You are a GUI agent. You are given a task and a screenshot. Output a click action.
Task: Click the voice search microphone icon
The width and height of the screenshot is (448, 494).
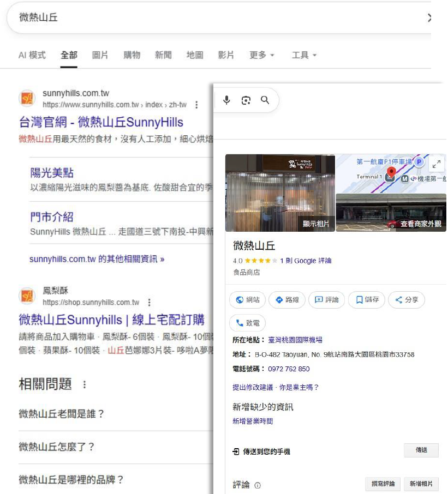click(x=226, y=100)
